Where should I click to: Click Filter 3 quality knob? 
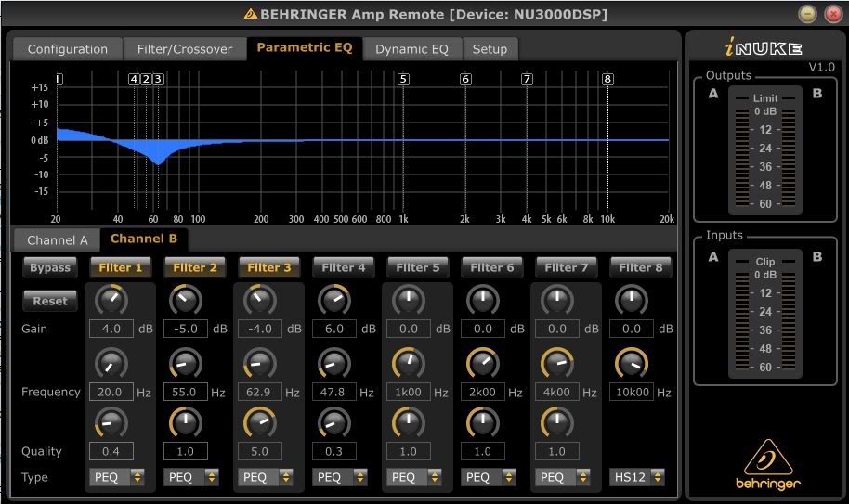tap(260, 422)
